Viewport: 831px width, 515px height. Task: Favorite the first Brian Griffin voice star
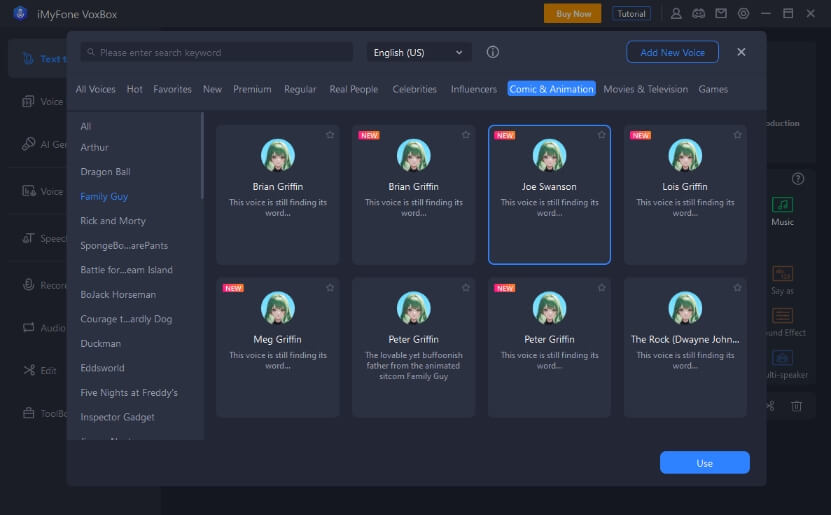[x=330, y=135]
